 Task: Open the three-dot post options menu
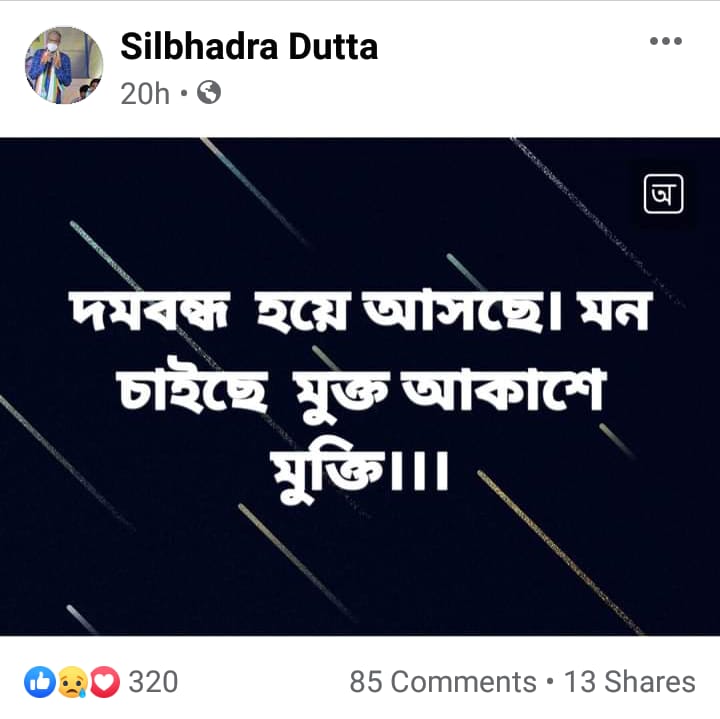click(x=665, y=41)
